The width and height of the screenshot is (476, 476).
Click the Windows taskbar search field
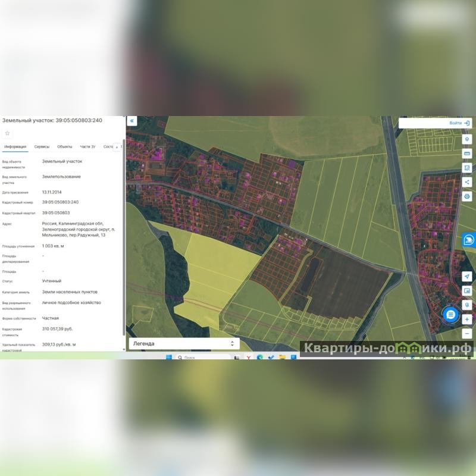(202, 358)
